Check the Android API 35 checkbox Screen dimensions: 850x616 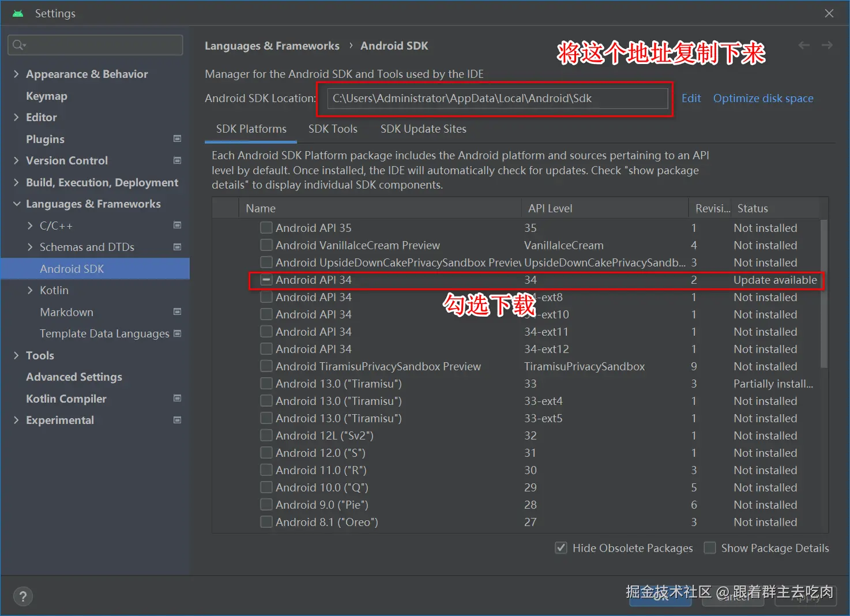point(266,228)
